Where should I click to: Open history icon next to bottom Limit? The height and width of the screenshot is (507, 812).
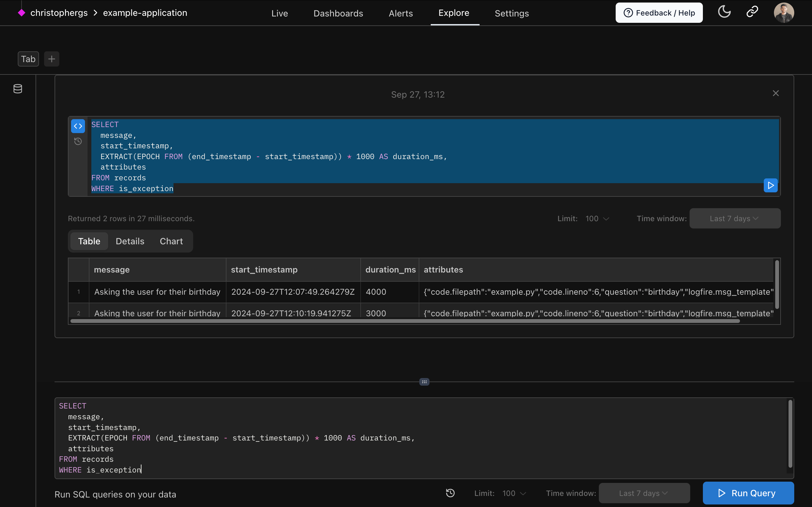tap(450, 493)
